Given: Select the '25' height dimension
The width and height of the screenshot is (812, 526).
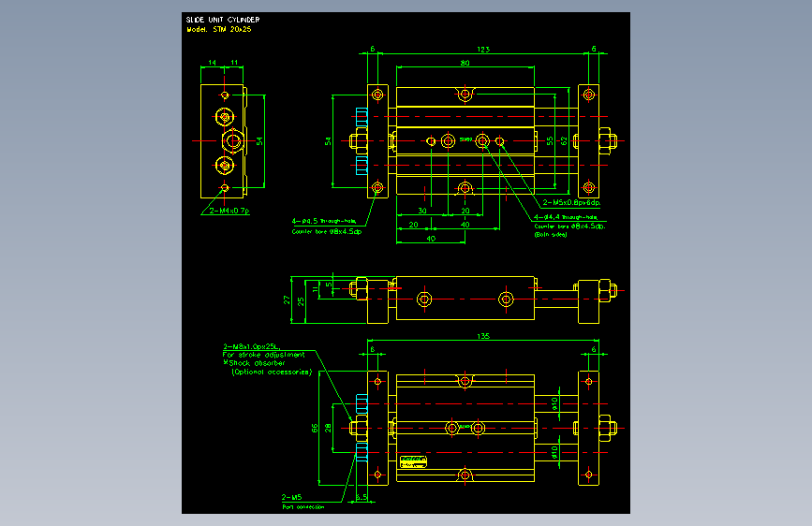Looking at the screenshot, I should [x=301, y=301].
